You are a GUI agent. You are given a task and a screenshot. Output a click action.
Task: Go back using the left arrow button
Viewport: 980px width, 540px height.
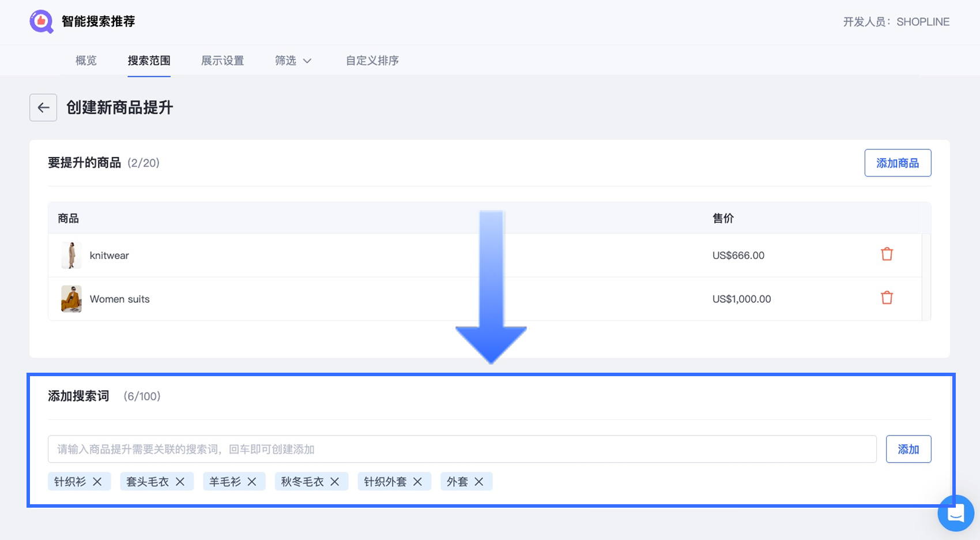coord(43,107)
